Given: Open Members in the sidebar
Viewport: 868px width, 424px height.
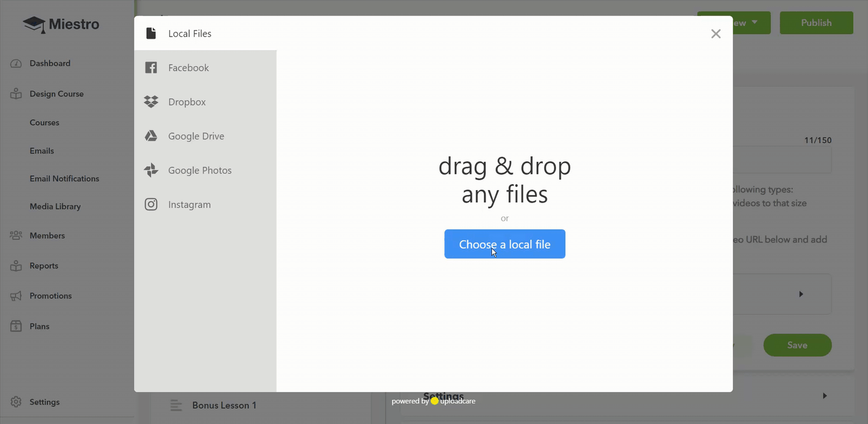Looking at the screenshot, I should point(47,236).
